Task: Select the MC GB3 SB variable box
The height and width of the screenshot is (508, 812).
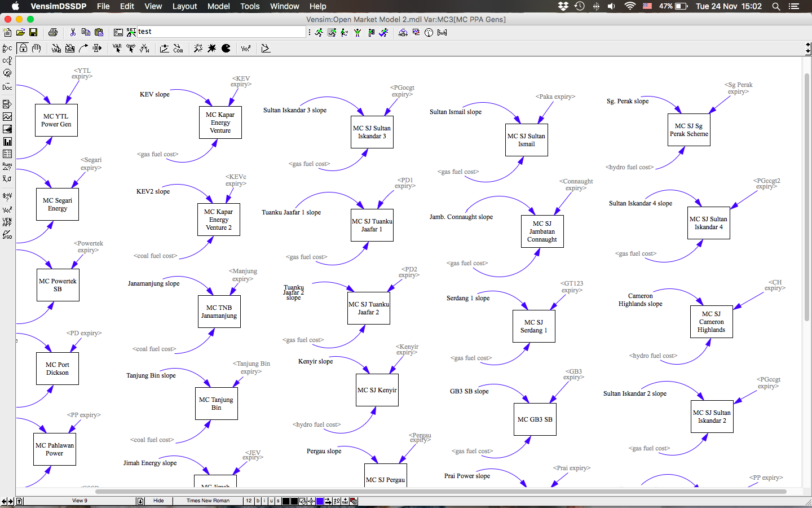Action: 535,419
